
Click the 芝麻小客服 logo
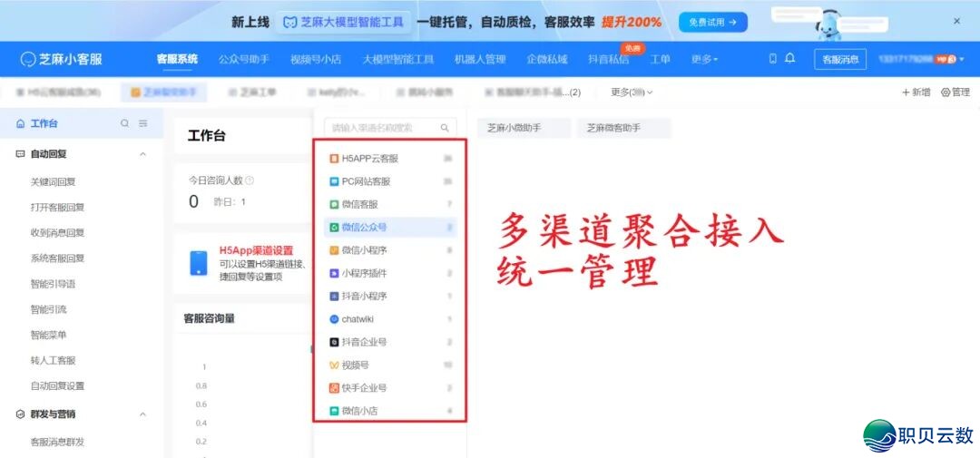[x=62, y=59]
